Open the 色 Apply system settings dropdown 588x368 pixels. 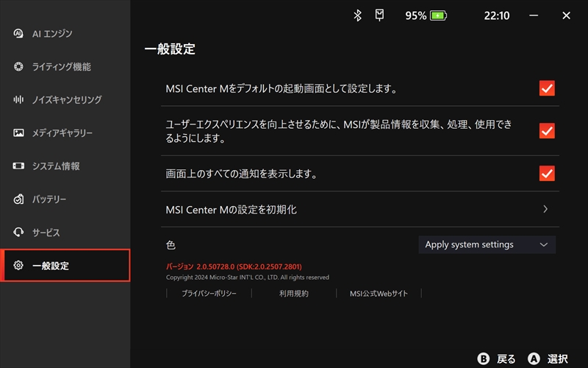(487, 244)
